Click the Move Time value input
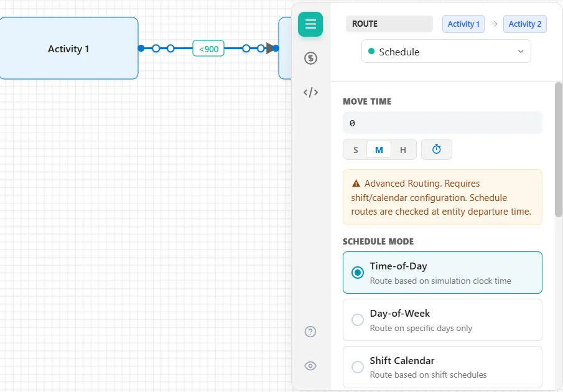 tap(442, 123)
